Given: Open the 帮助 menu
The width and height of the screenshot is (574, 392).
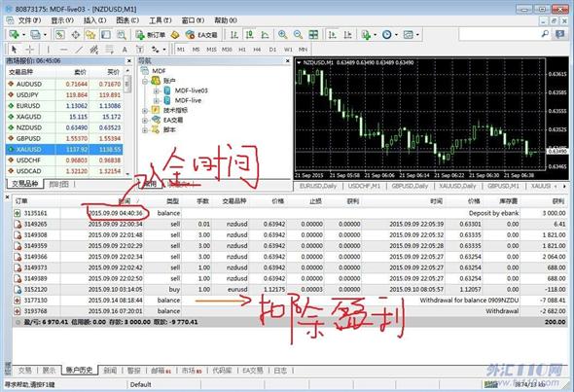Looking at the screenshot, I should coord(226,20).
